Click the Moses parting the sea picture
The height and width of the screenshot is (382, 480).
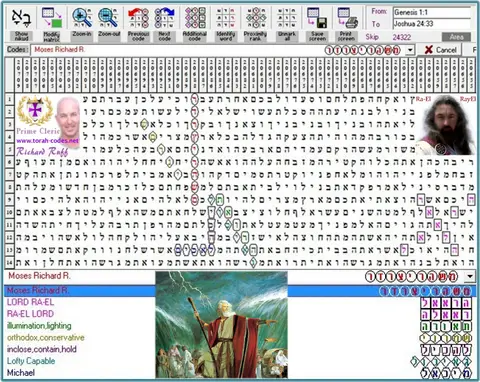[x=221, y=325]
